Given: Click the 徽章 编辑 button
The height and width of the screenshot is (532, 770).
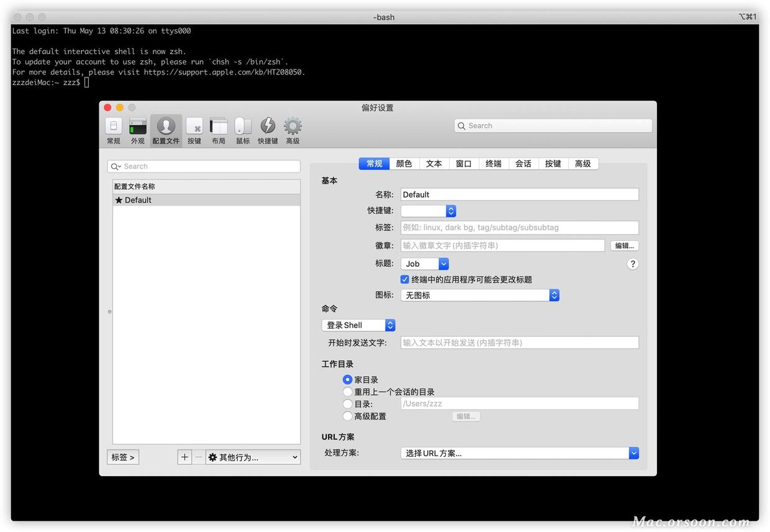Looking at the screenshot, I should click(623, 245).
